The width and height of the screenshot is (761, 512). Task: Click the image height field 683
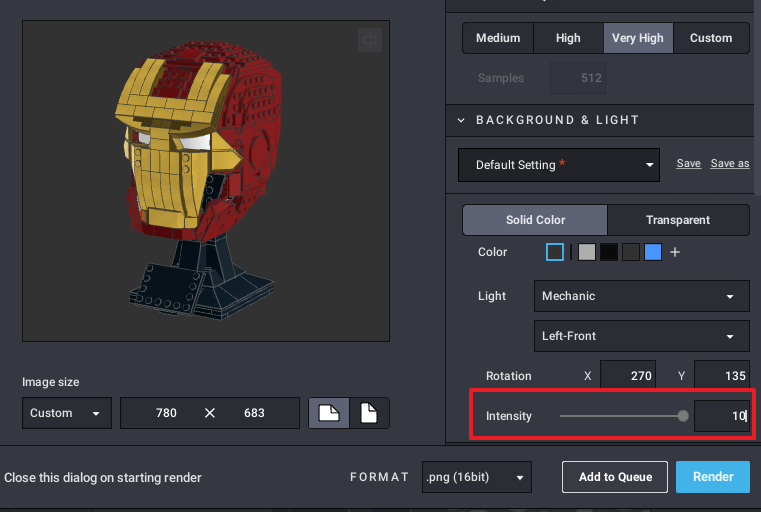(x=254, y=413)
